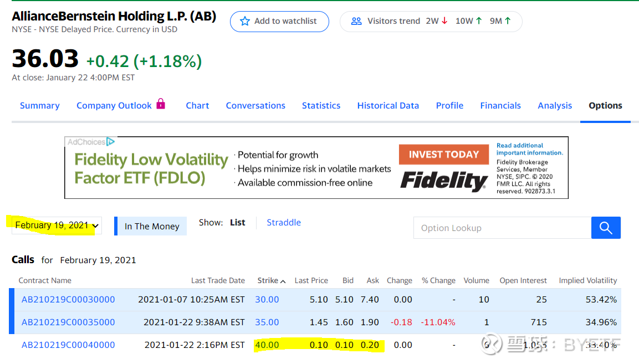
Task: Open contract AB210219C00035000
Action: (68, 322)
